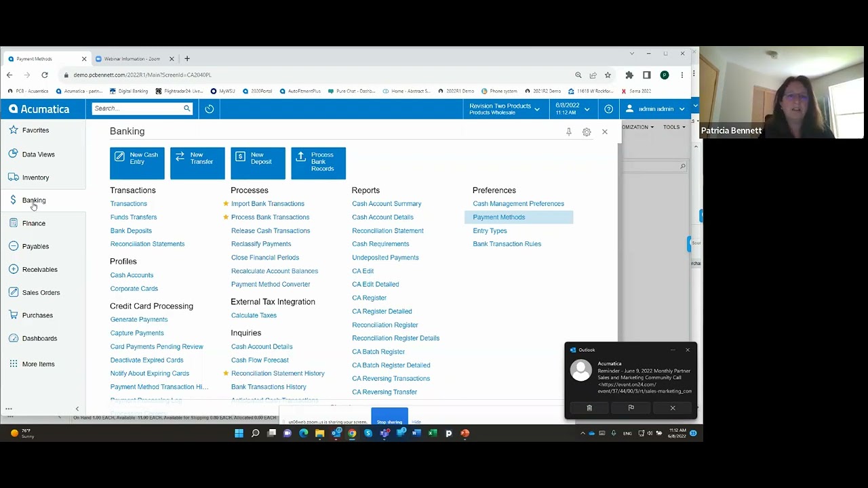Viewport: 868px width, 488px height.
Task: Click Stop sharing button
Action: click(x=389, y=422)
